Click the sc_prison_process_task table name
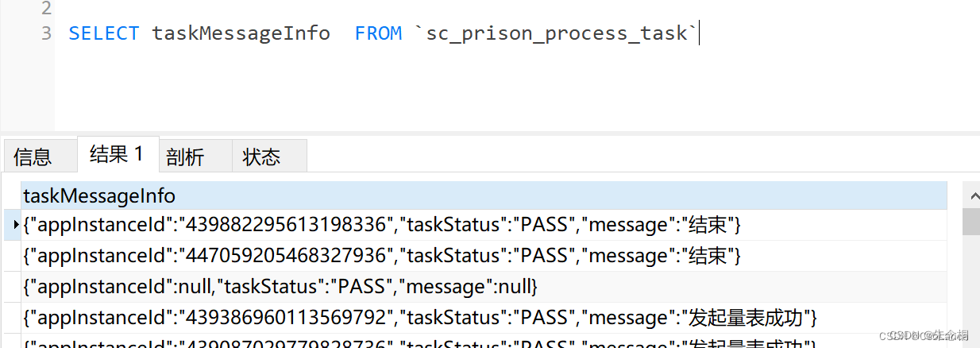 coord(556,33)
